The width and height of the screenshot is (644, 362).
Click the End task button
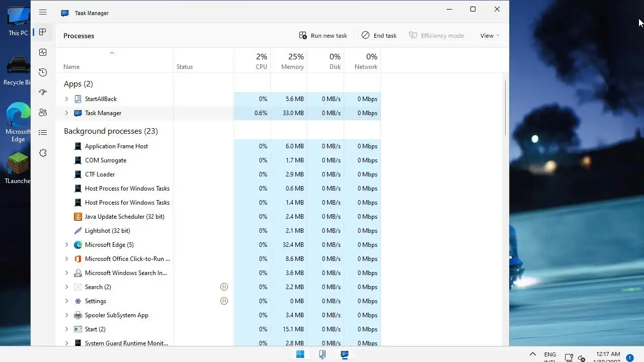coord(379,36)
